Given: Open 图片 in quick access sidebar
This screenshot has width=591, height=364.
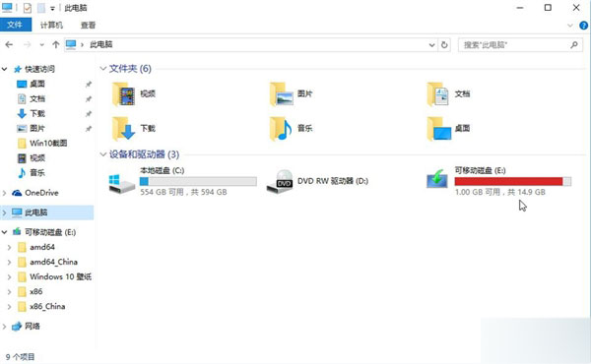Looking at the screenshot, I should [37, 128].
